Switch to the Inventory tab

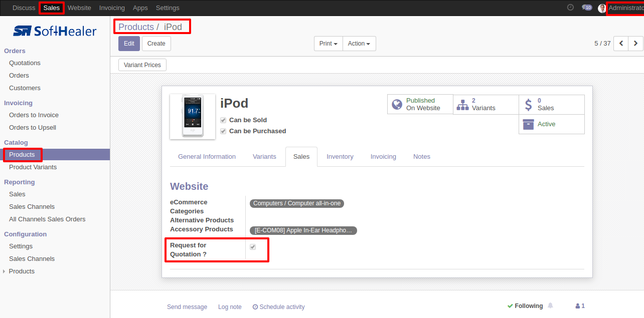pos(340,157)
